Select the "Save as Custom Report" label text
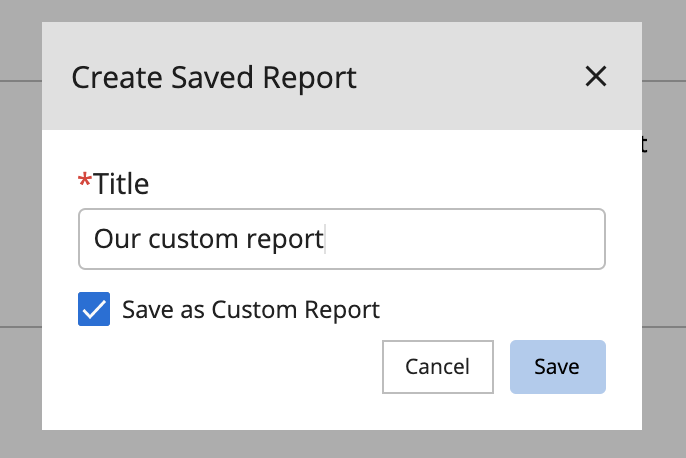 [x=251, y=310]
